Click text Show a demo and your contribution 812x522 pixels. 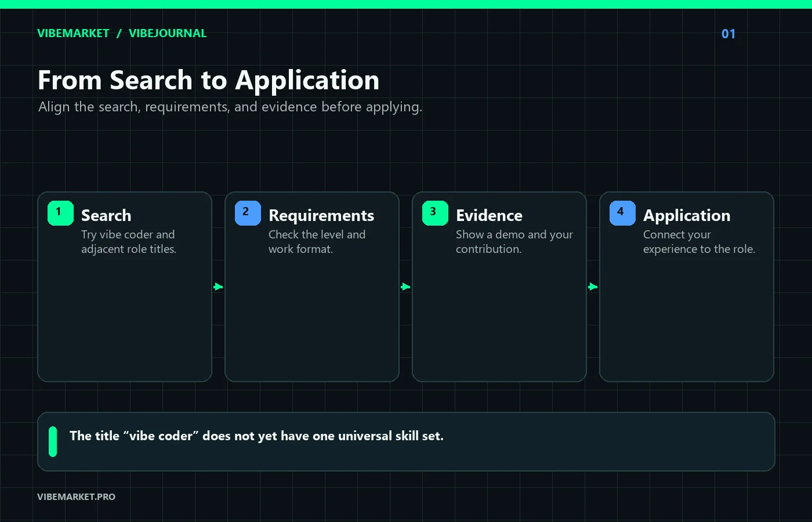click(x=514, y=242)
